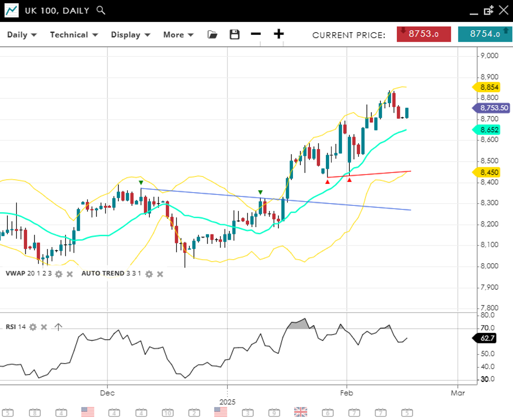Move RSI panel up with arrow
The width and height of the screenshot is (513, 420).
[x=58, y=327]
